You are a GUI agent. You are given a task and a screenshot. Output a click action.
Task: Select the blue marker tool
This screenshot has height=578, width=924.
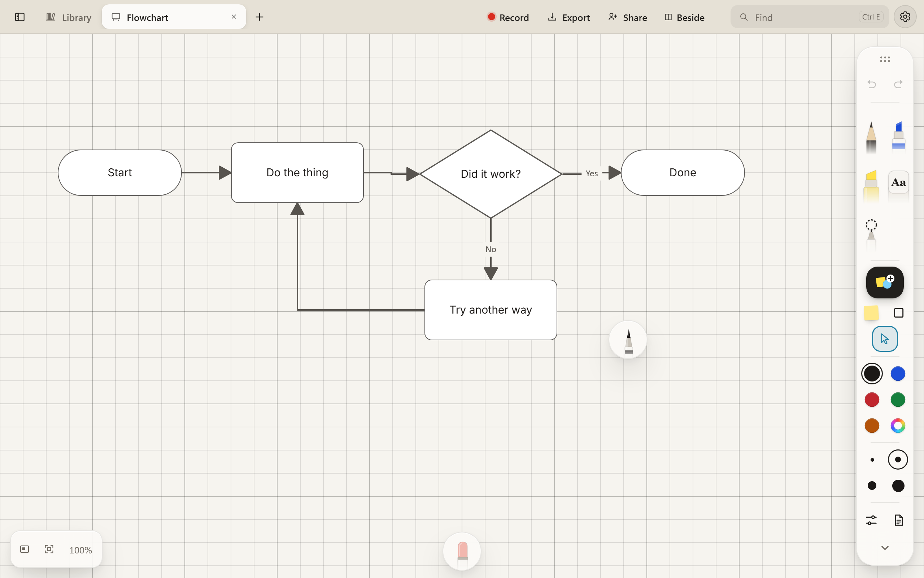pyautogui.click(x=899, y=137)
